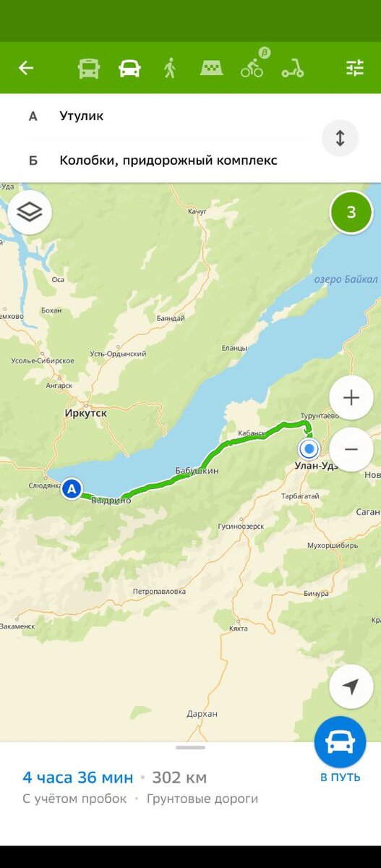Open route settings sliders icon

click(x=355, y=68)
